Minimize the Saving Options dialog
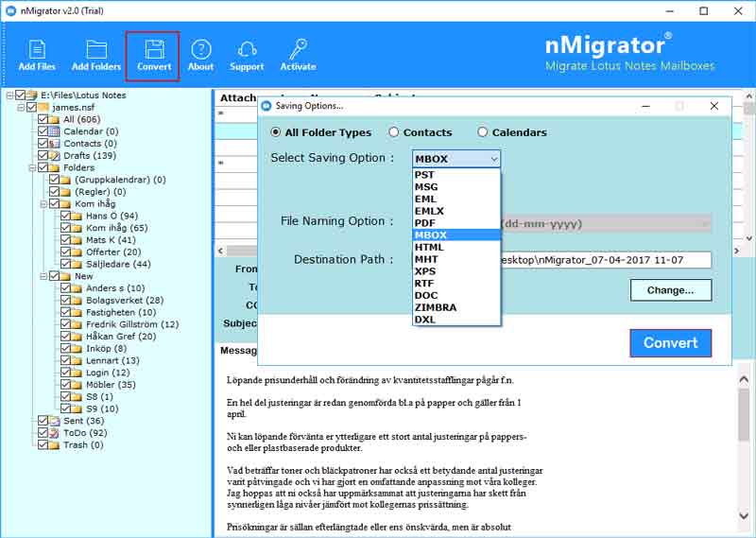756x538 pixels. 646,106
